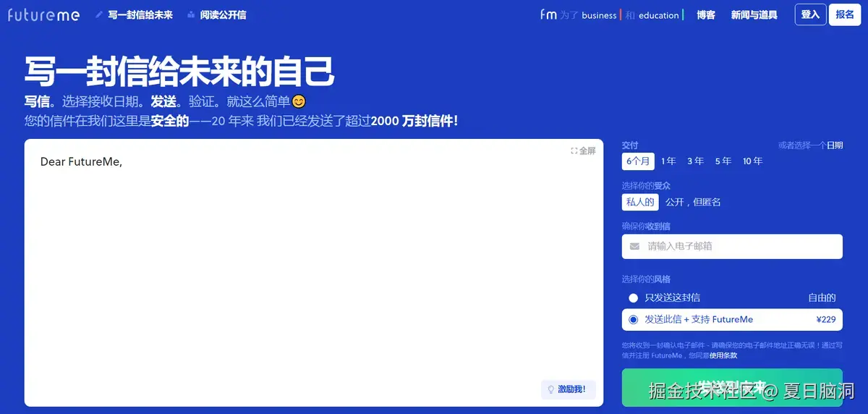Image resolution: width=868 pixels, height=414 pixels.
Task: Click the pencil icon beside 写一封信给未来
Action: [99, 14]
